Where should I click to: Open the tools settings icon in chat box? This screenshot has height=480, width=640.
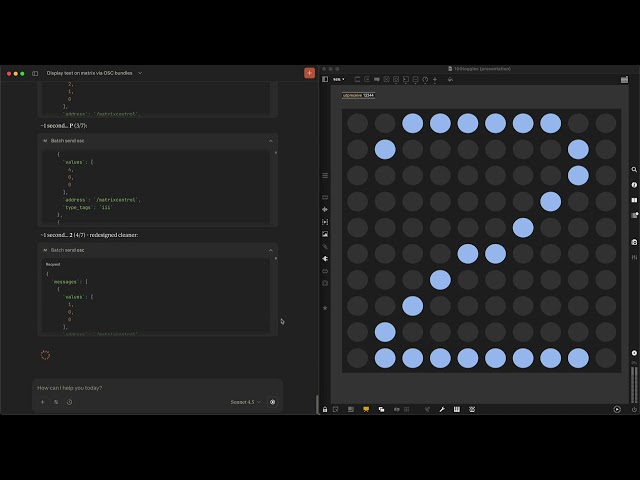tap(56, 402)
